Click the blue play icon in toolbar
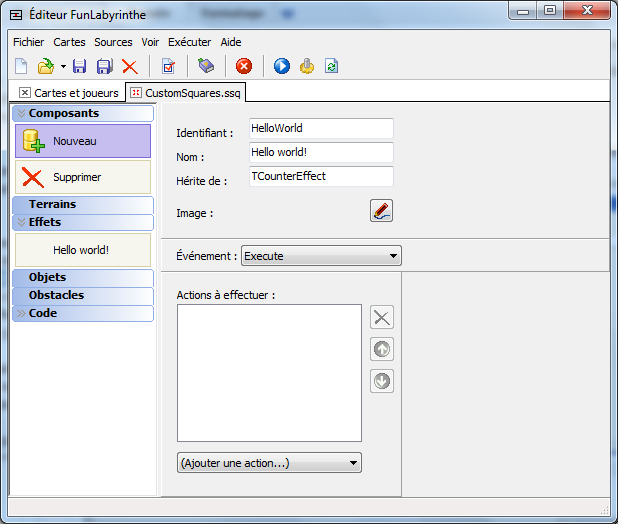 click(x=282, y=67)
